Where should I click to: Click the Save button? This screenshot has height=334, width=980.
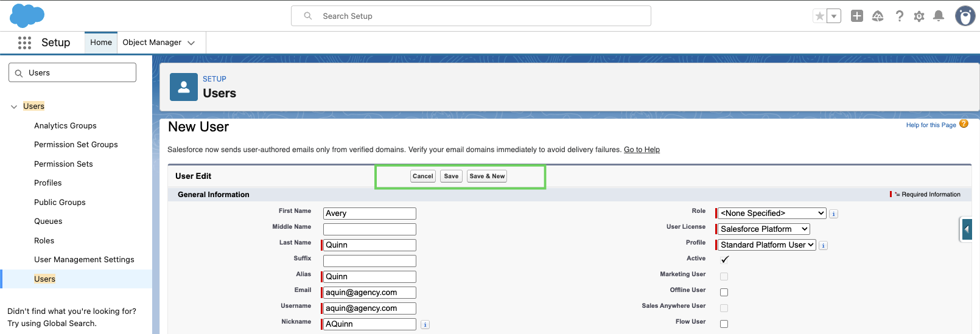451,176
